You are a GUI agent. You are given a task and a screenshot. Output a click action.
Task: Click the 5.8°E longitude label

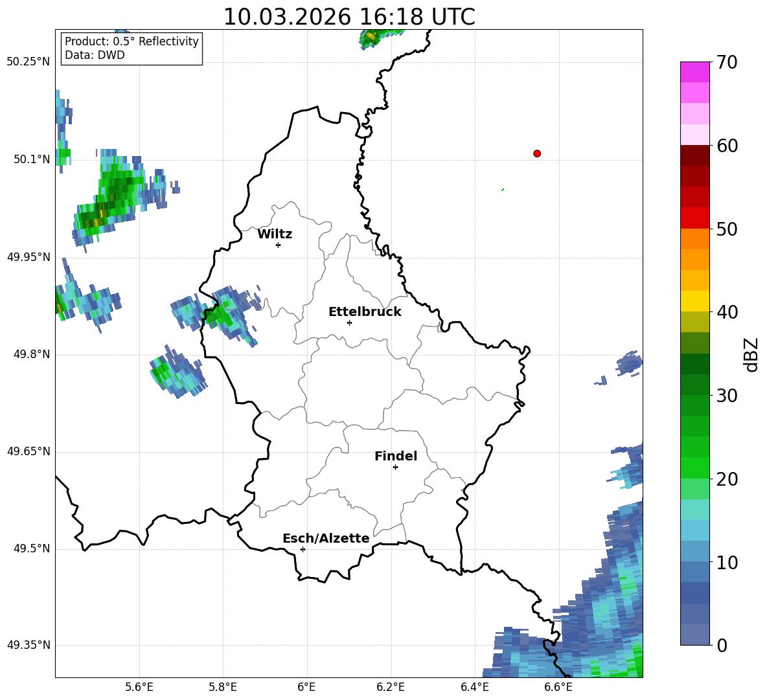(223, 687)
